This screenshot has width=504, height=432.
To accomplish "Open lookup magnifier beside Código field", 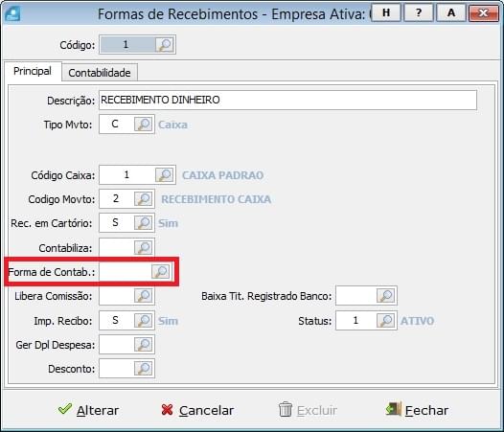I will 165,45.
